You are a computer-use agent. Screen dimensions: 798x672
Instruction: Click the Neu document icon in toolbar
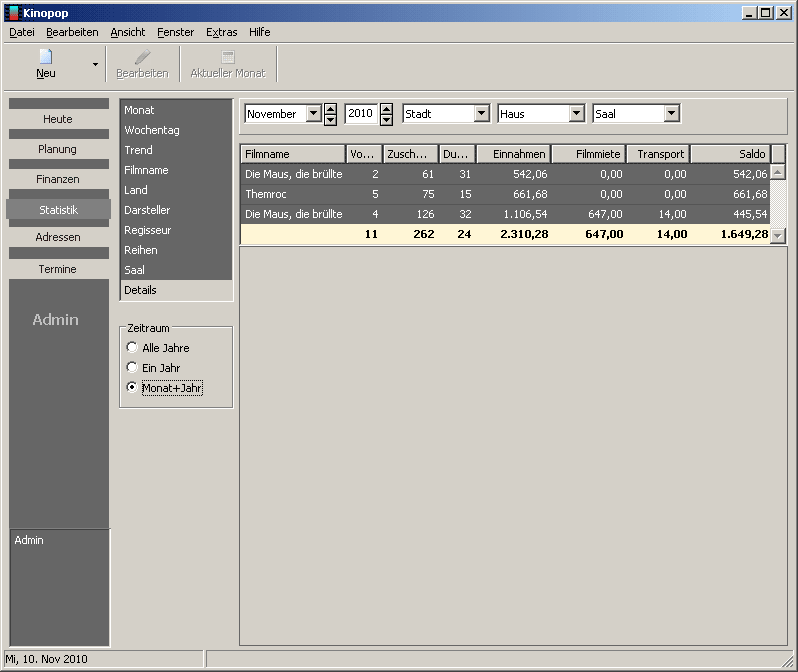point(46,57)
